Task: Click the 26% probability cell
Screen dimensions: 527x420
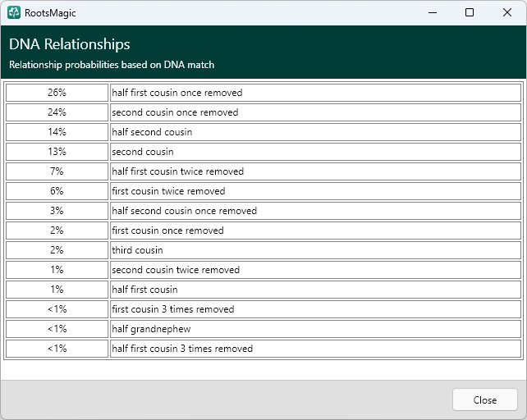Action: coord(57,93)
